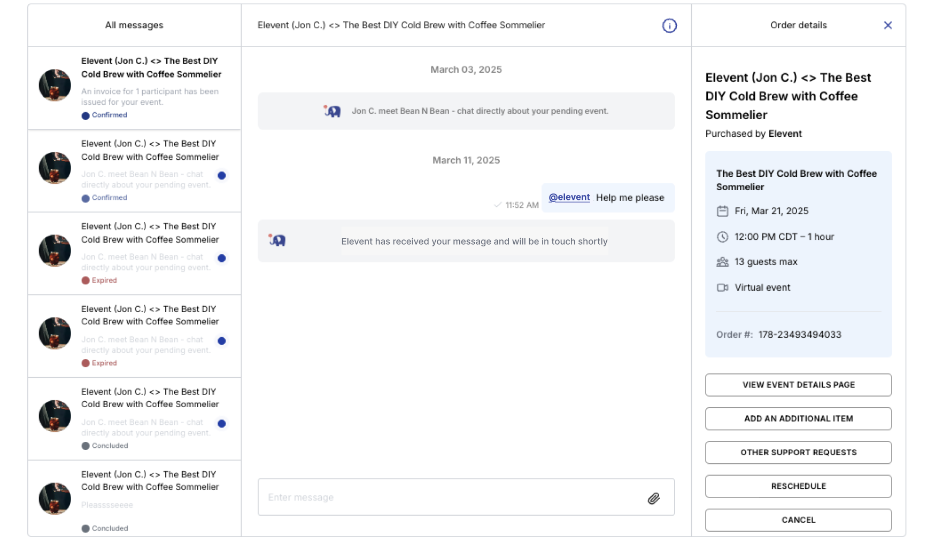Open conversation with invoice issued message

coord(134,88)
